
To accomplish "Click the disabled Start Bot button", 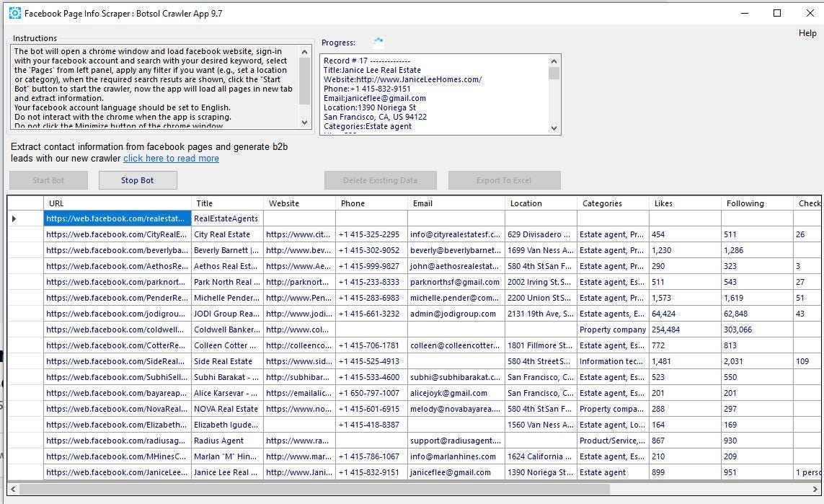I will 48,180.
